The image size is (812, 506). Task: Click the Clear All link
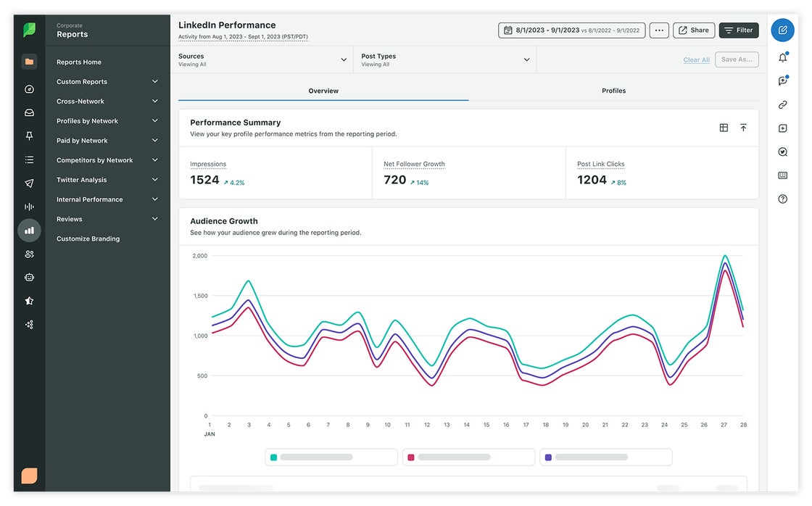696,59
